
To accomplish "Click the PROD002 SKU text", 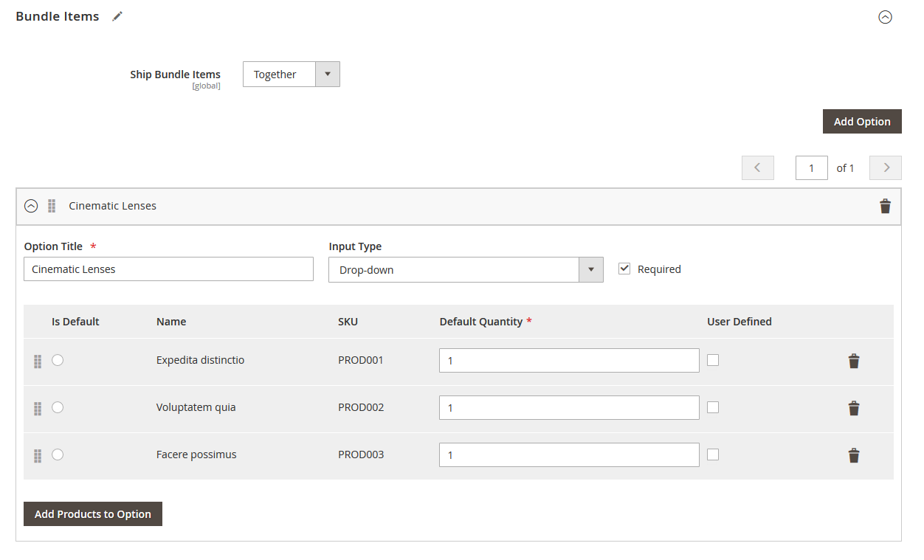I will pos(361,407).
